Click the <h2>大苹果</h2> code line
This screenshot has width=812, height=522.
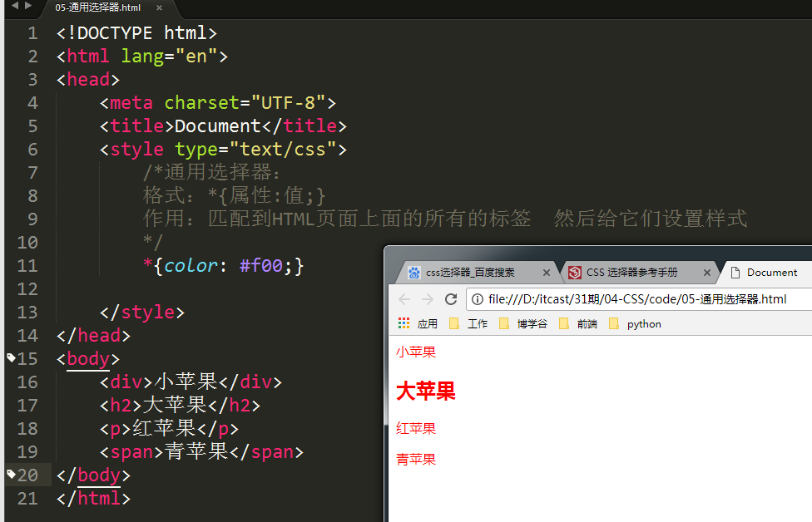[180, 405]
